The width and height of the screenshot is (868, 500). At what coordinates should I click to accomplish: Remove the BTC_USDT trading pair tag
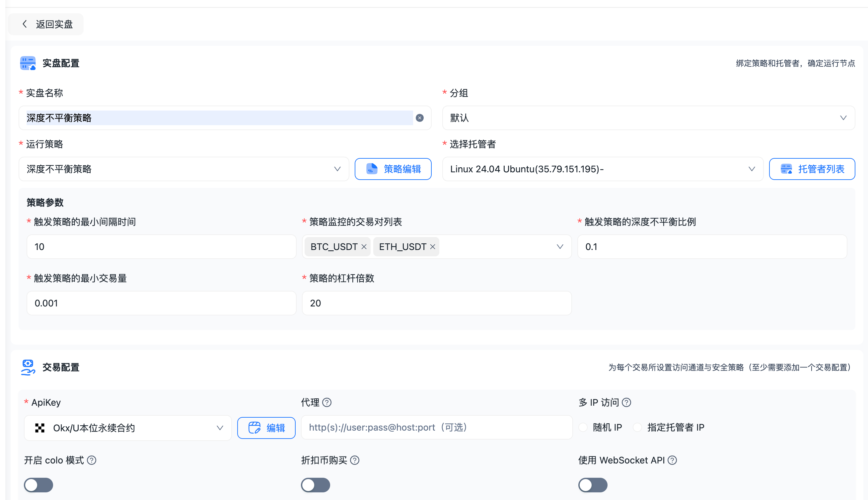[364, 247]
